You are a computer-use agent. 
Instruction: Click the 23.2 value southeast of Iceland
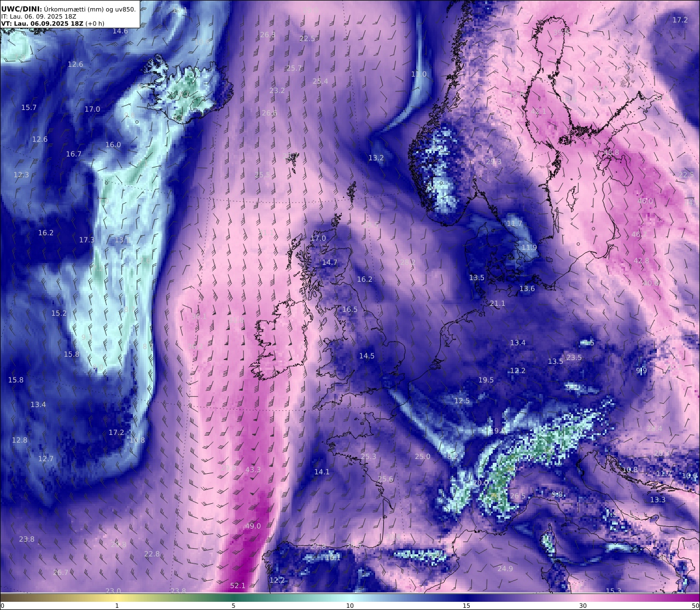(277, 90)
